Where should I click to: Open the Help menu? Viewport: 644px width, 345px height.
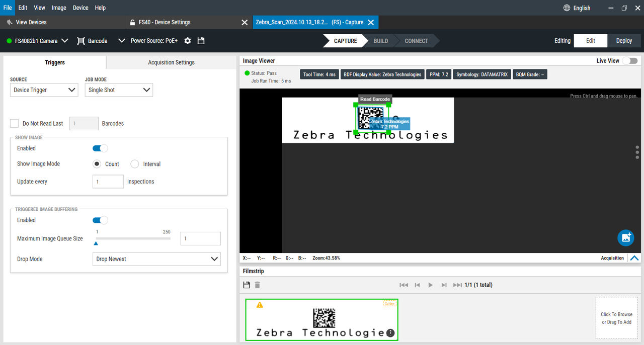click(x=100, y=8)
